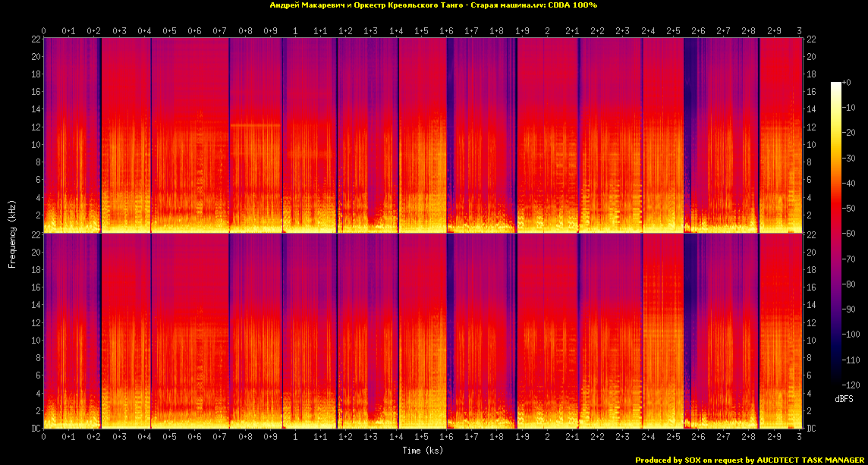This screenshot has height=465, width=868.
Task: Select the 0.5 tick on the bottom time axis
Action: [x=169, y=438]
